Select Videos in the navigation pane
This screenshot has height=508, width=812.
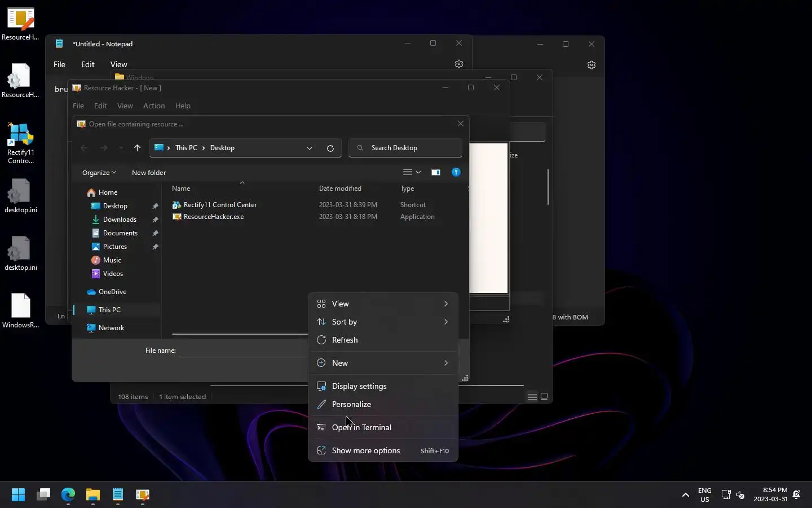coord(113,274)
